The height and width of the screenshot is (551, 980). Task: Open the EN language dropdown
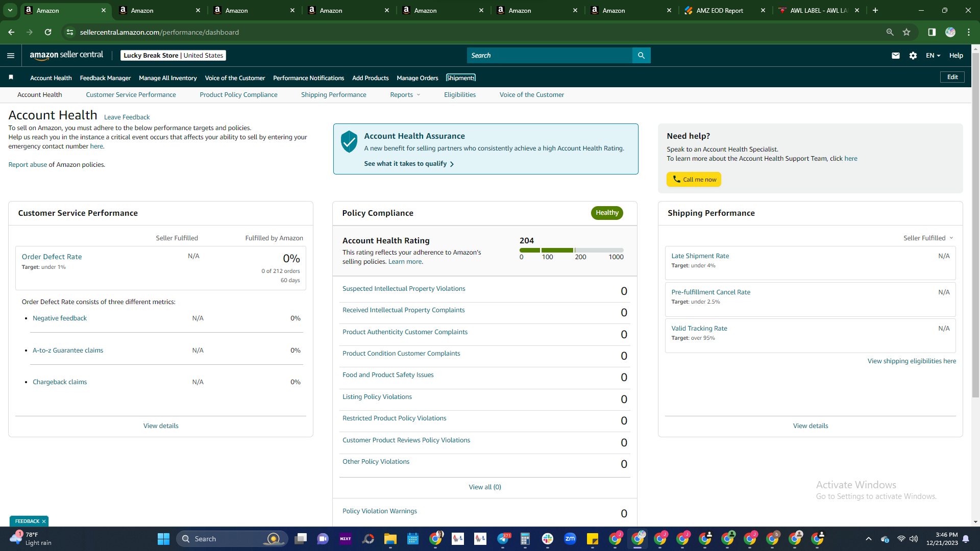point(933,56)
